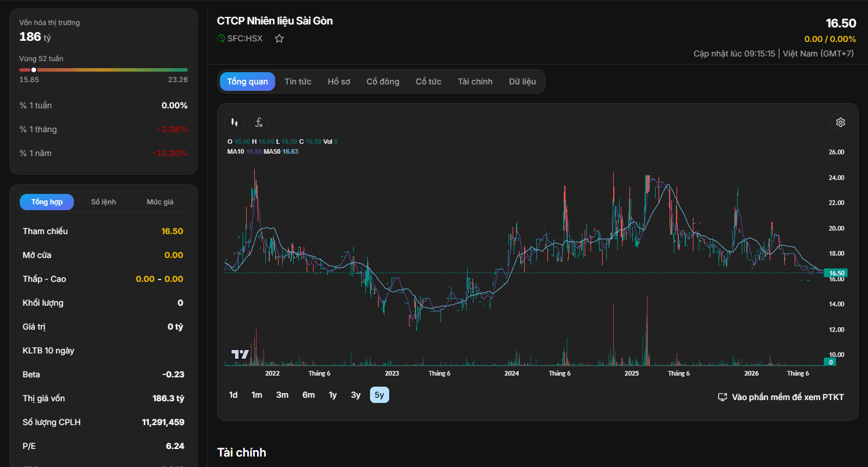The width and height of the screenshot is (868, 467).
Task: Click Vào phần mềm để xem PTKT link
Action: (x=781, y=397)
